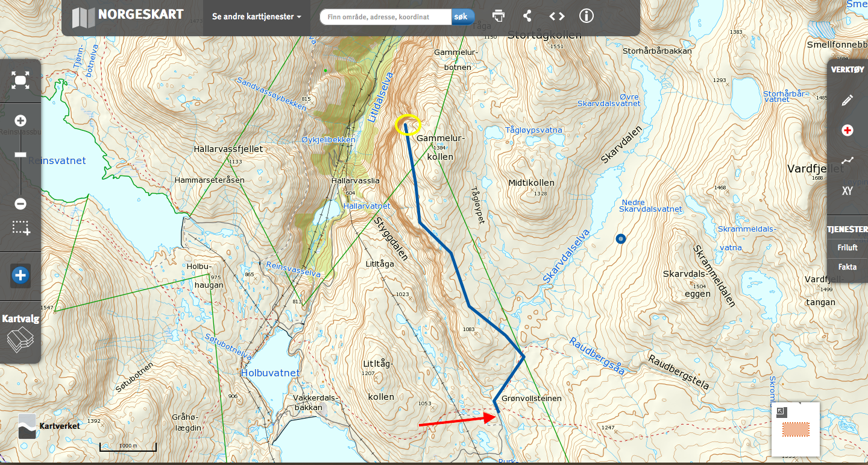The width and height of the screenshot is (868, 465).
Task: Click the blue plus add button
Action: [20, 276]
